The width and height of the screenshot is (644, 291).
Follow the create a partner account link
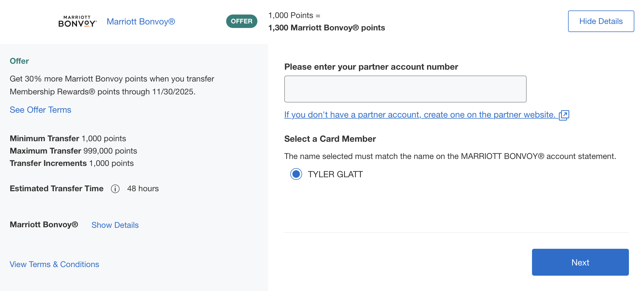419,115
